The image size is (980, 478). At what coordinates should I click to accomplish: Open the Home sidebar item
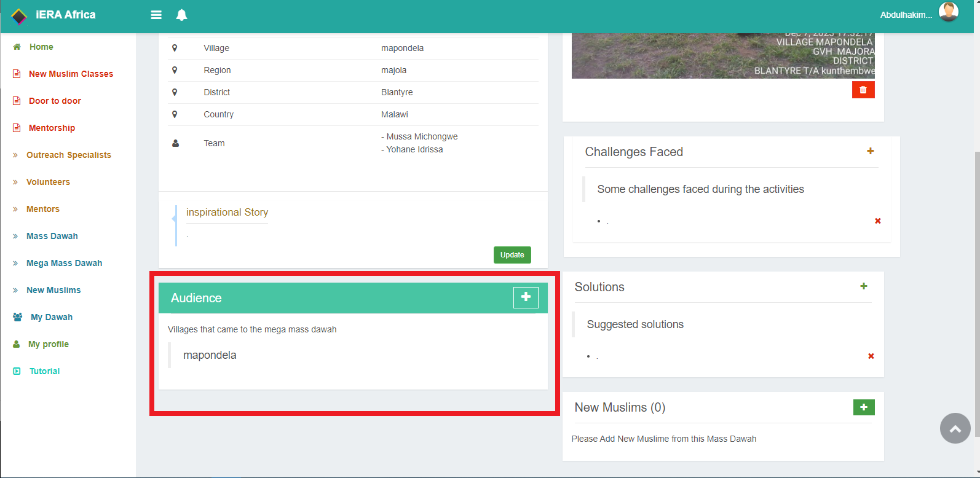(41, 47)
